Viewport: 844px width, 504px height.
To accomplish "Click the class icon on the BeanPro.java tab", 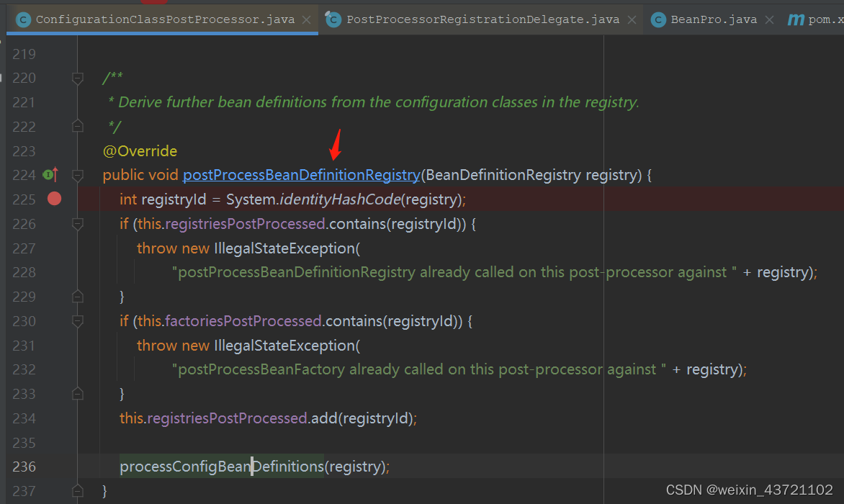I will (x=657, y=19).
